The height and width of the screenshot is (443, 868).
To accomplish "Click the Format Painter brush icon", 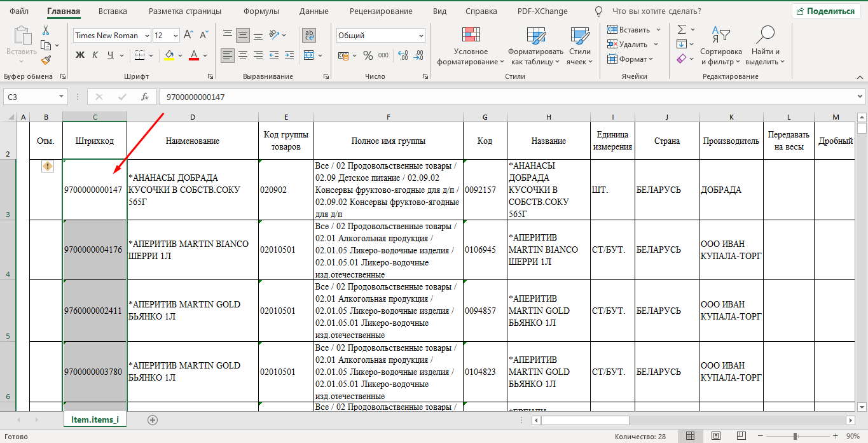I will [x=46, y=60].
